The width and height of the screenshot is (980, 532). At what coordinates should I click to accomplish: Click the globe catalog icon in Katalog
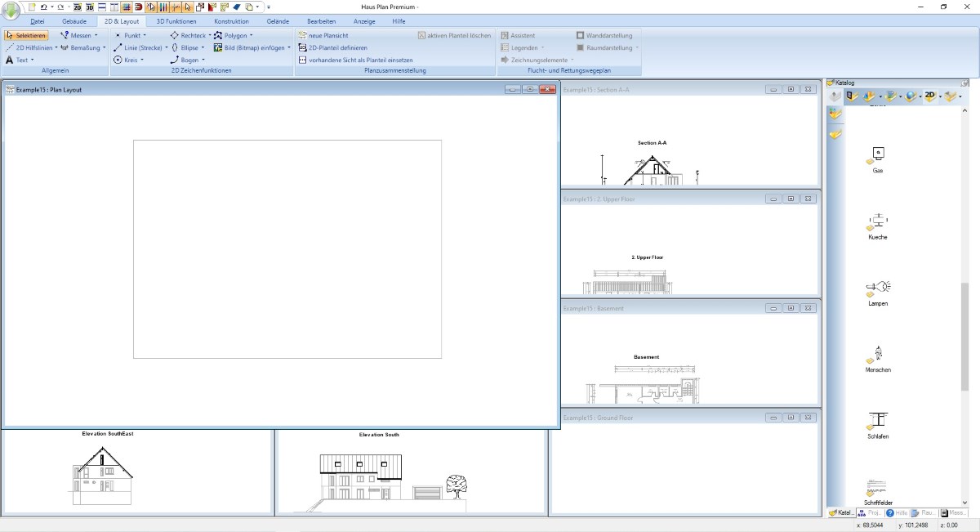pos(911,96)
